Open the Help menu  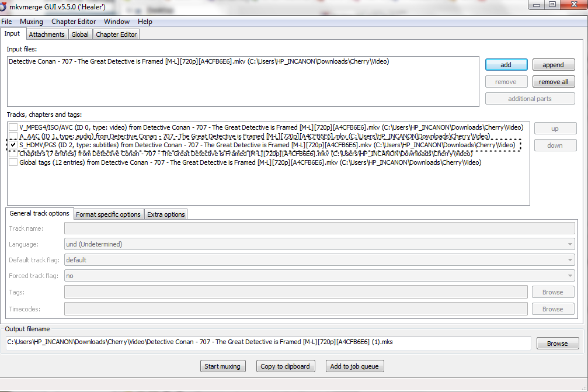pos(145,22)
